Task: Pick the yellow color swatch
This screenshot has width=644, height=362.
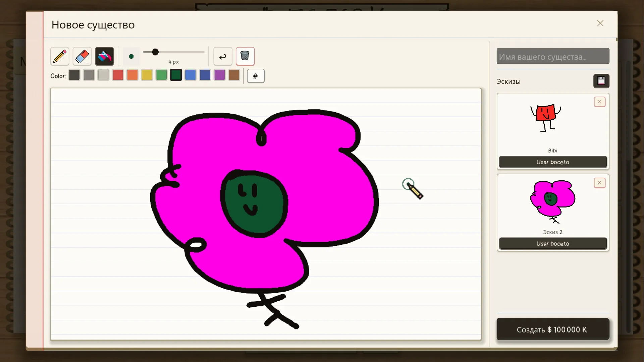Action: pos(147,75)
